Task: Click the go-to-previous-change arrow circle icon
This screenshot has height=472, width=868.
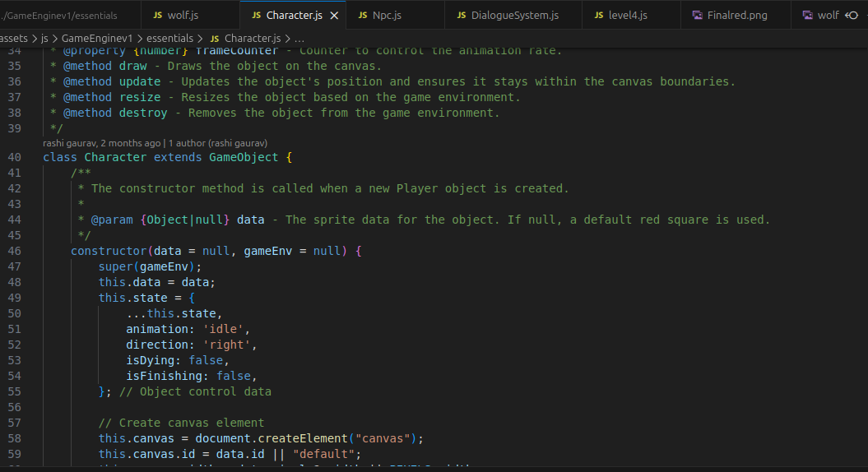Action: click(852, 16)
